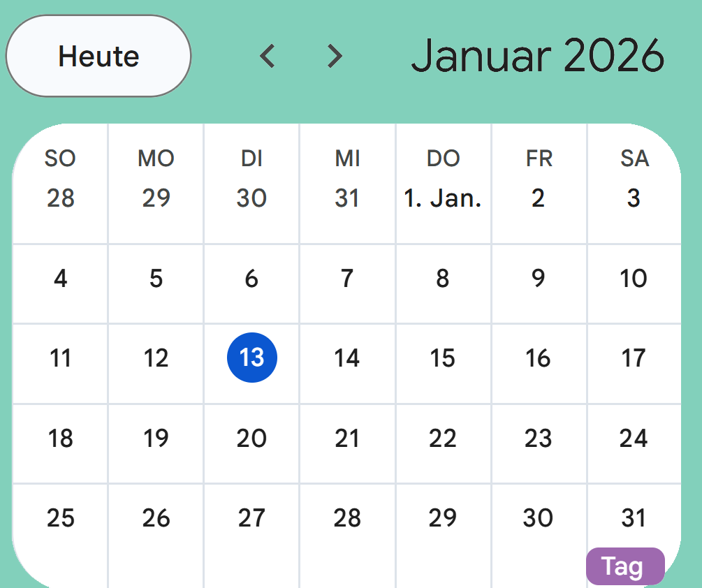
Task: Select the highlighted date 13
Action: tap(251, 358)
